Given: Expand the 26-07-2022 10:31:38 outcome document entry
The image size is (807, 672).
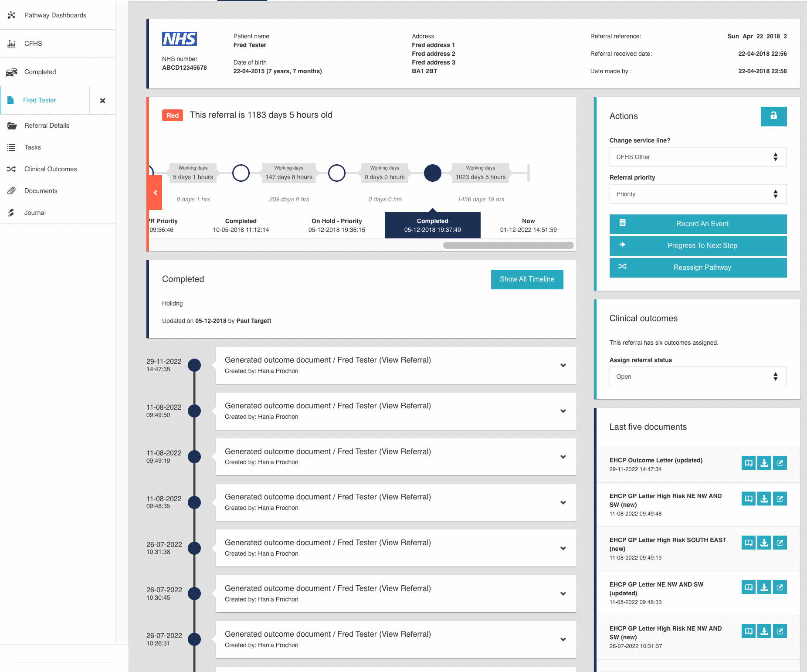Looking at the screenshot, I should 563,548.
